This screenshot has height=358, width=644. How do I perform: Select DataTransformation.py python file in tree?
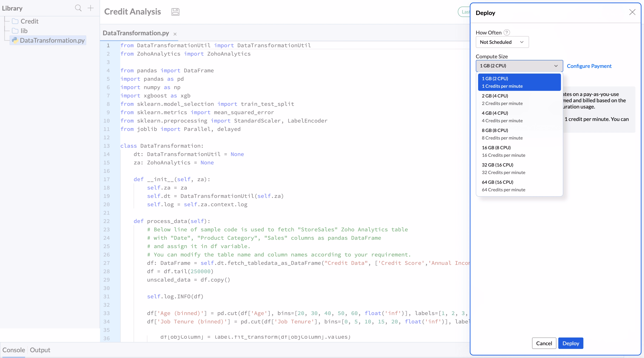point(52,40)
